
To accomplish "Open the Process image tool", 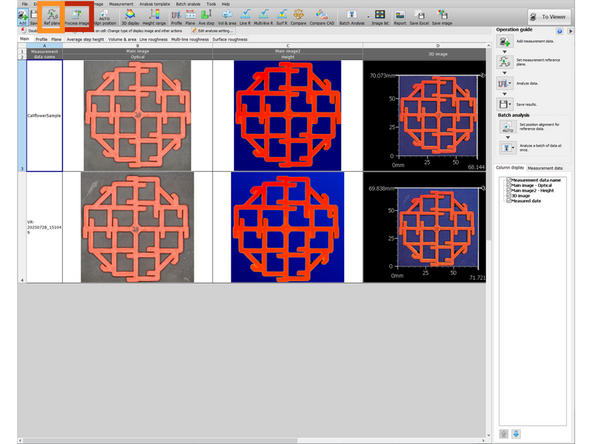I will [77, 17].
